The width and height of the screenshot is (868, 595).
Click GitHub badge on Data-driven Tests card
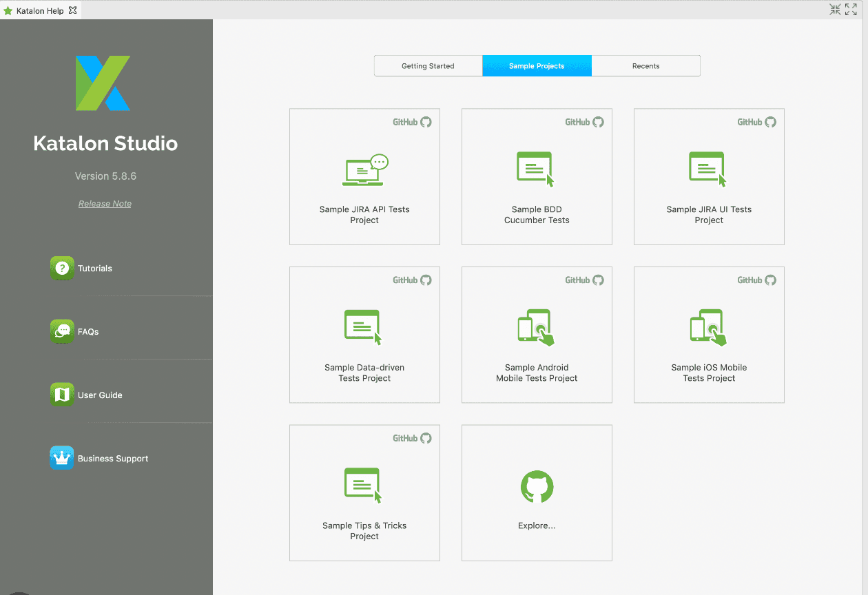(412, 280)
